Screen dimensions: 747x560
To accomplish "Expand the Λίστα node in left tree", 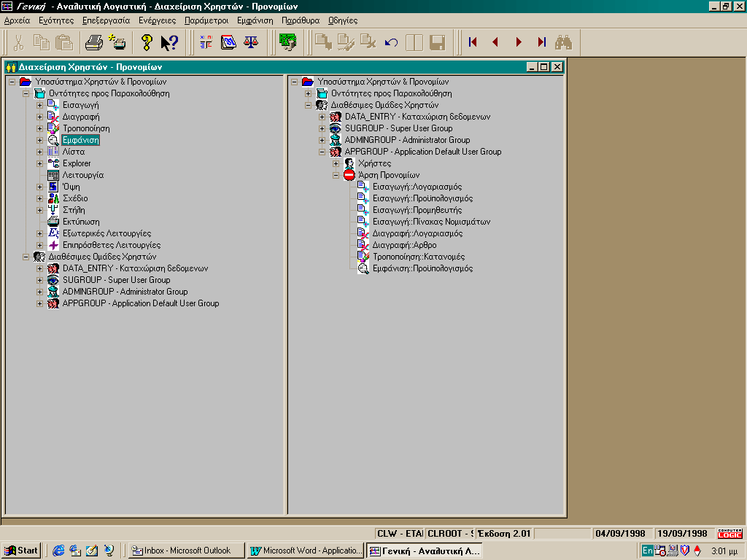I will (x=39, y=152).
